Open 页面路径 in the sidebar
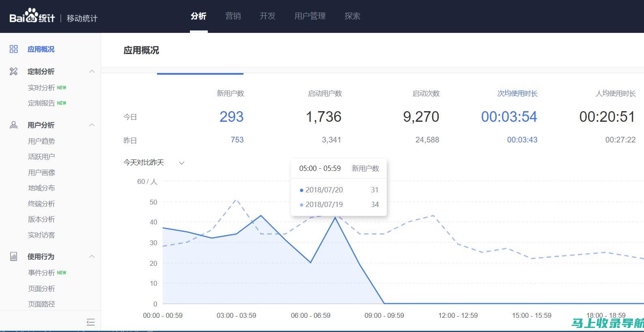Viewport: 644px width, 332px height. [x=41, y=304]
